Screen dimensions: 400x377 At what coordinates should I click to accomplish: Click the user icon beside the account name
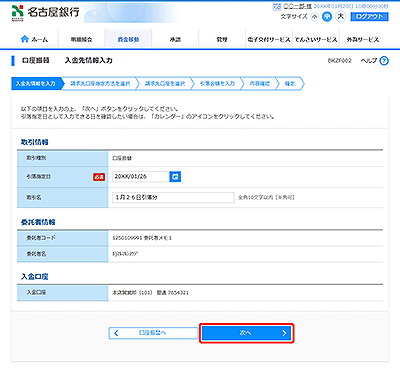point(277,6)
